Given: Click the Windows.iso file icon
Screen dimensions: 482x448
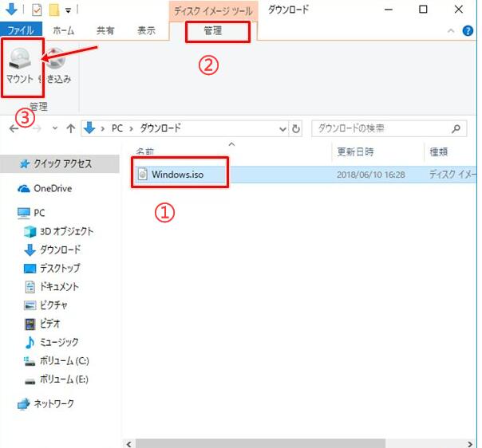Looking at the screenshot, I should 142,174.
